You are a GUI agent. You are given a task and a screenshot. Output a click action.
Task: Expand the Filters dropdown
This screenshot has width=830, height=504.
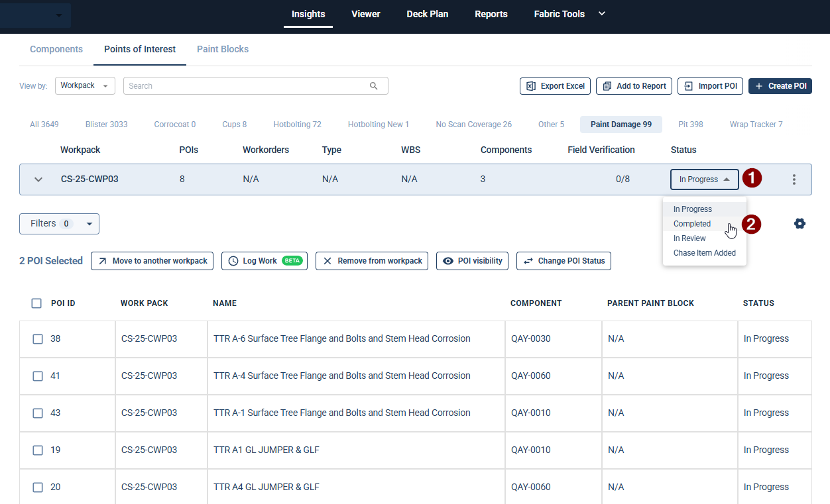coord(59,224)
